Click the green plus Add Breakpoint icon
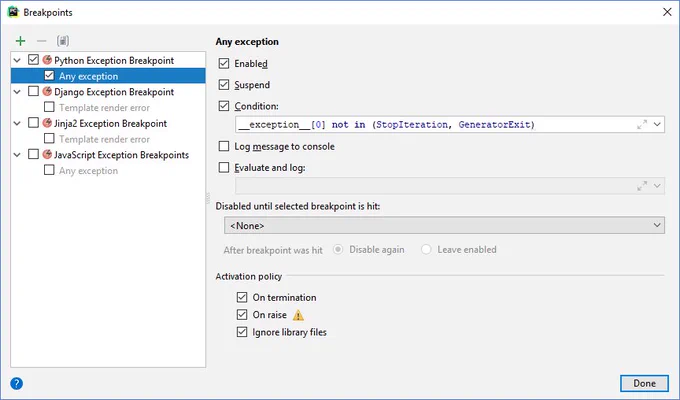Viewport: 680px width, 400px height. pos(20,41)
